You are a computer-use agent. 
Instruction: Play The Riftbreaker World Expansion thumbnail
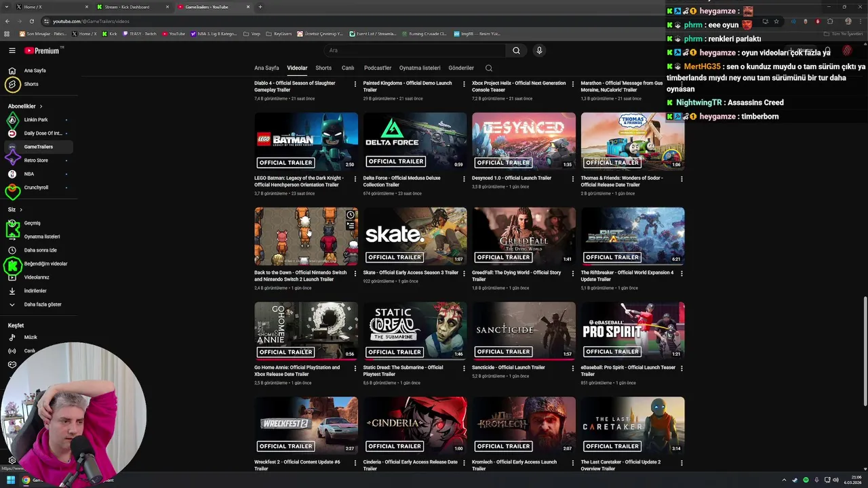(633, 237)
